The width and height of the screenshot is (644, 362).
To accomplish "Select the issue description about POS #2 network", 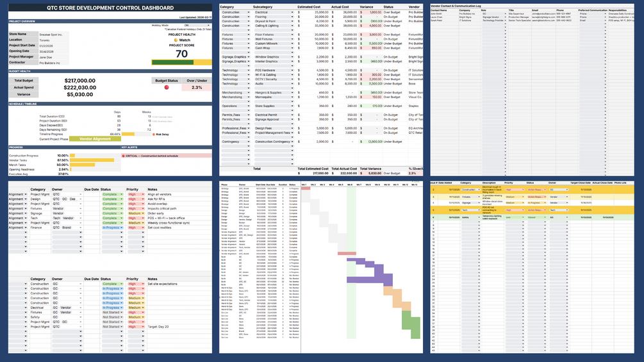I will pos(492,210).
